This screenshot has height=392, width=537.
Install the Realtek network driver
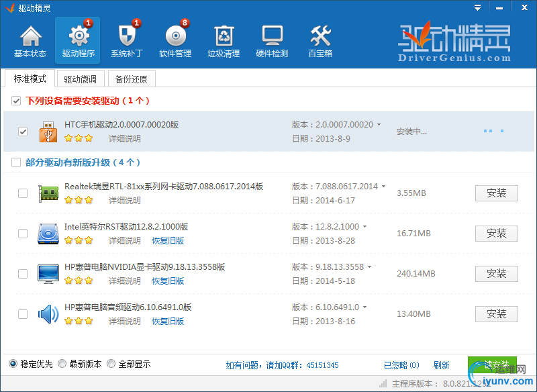[x=496, y=193]
